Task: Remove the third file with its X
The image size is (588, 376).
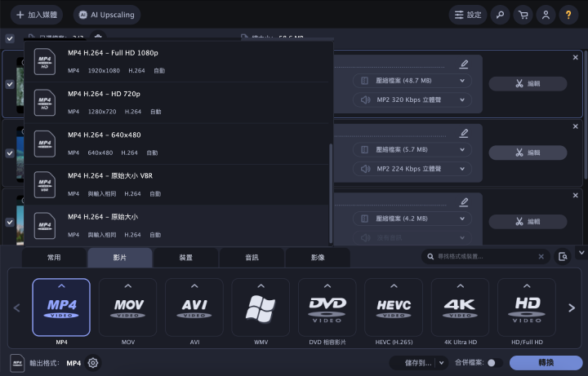Action: click(x=575, y=195)
